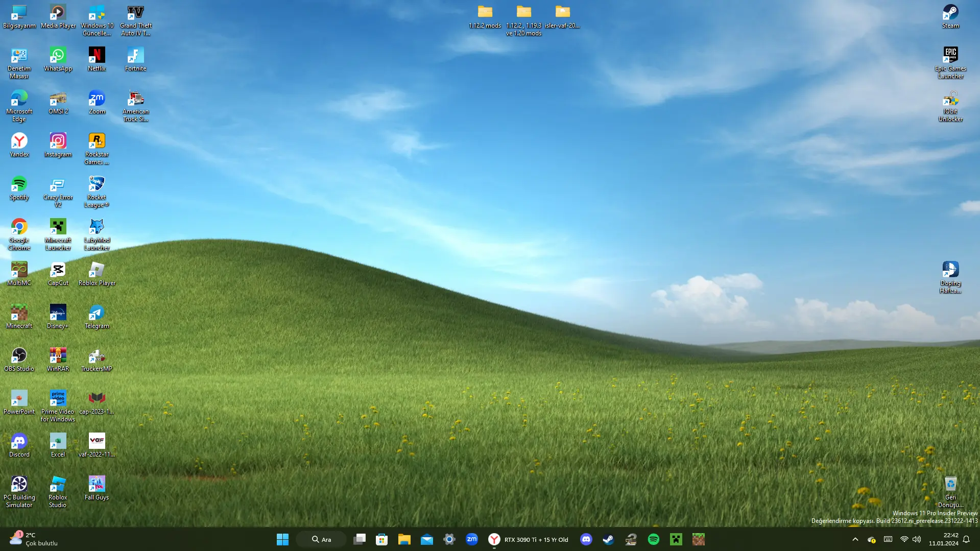Select the Geri Dönüşüm recycle bin
The height and width of the screenshot is (551, 980).
950,492
